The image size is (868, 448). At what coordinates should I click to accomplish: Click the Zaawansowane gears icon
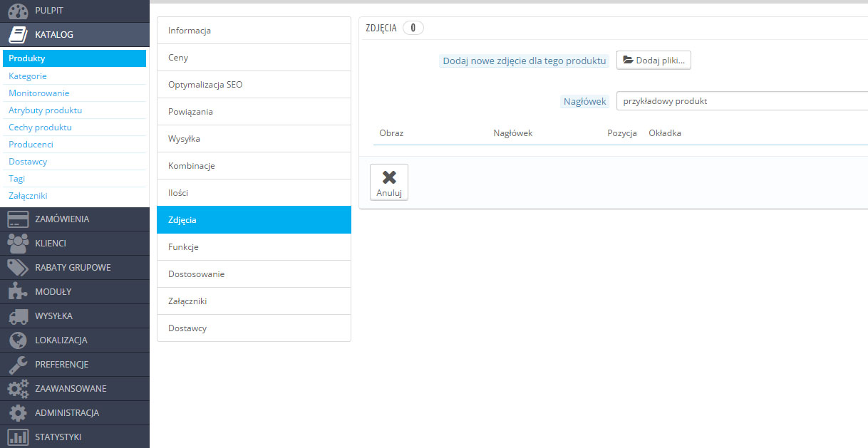tap(18, 389)
